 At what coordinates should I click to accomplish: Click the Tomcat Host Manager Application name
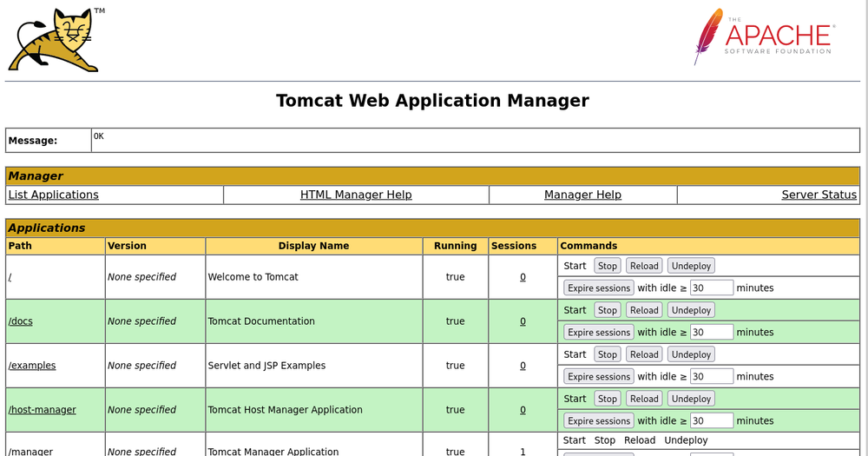pos(285,410)
